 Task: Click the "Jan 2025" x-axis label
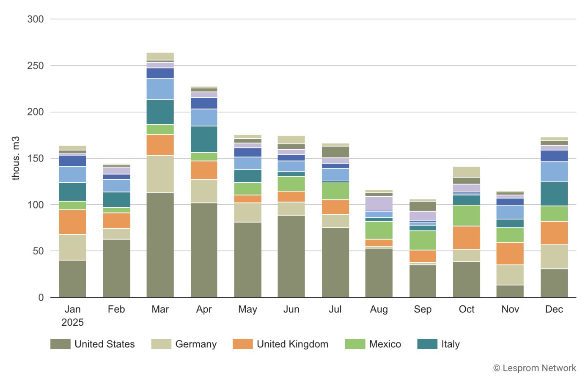click(x=72, y=316)
